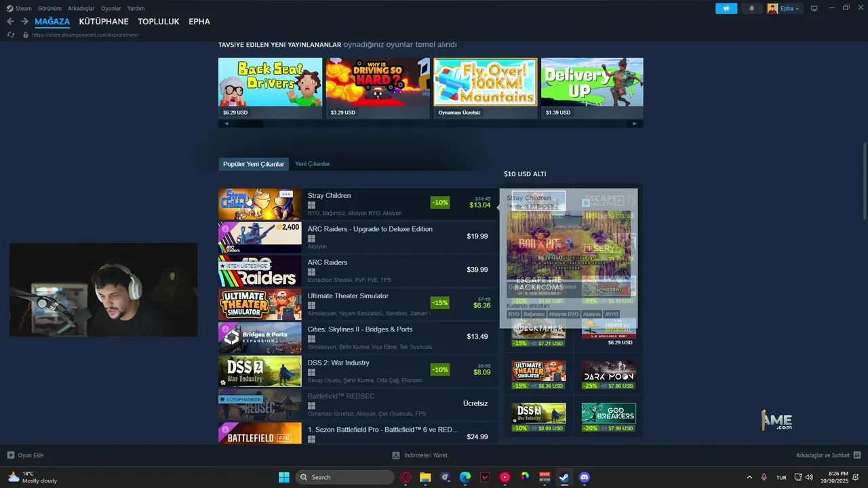The height and width of the screenshot is (488, 868).
Task: Click the taskbar Search box
Action: click(x=345, y=477)
